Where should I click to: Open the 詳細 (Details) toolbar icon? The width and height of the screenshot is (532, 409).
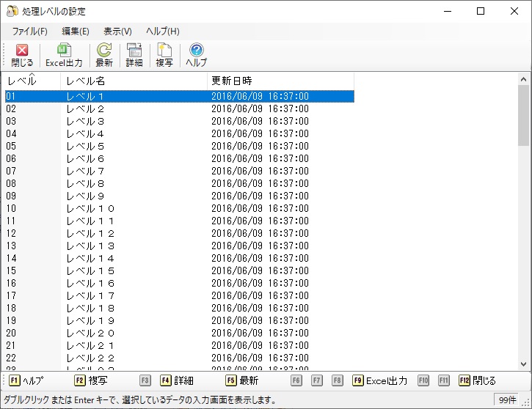point(134,51)
